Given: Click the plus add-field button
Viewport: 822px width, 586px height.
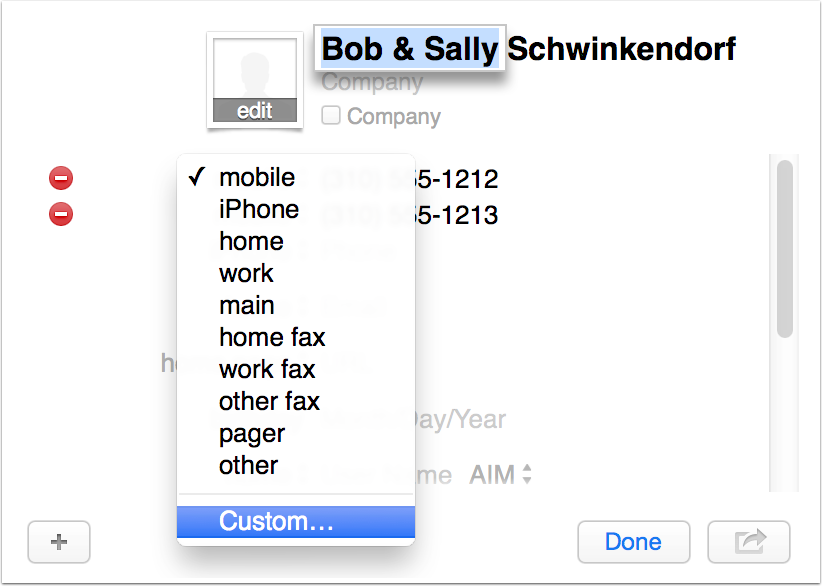Looking at the screenshot, I should 59,542.
